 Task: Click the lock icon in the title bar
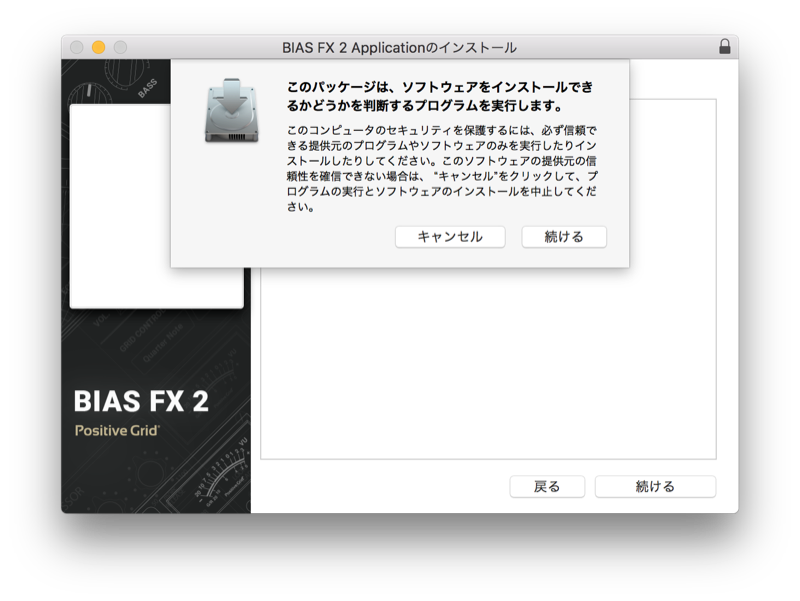[x=724, y=47]
